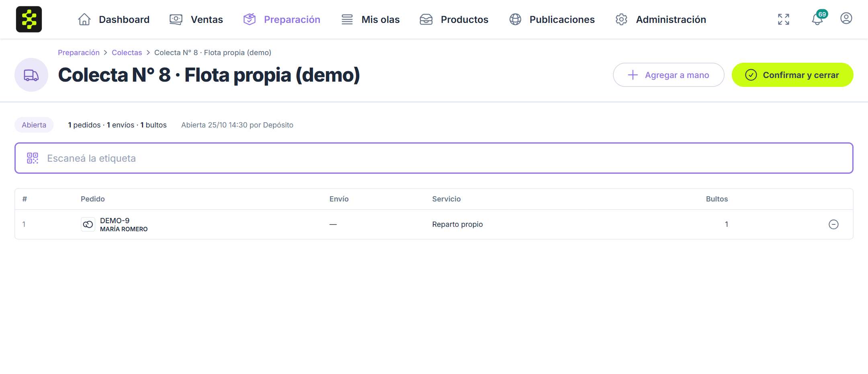Click the Pedido column header
868x374 pixels.
click(93, 199)
